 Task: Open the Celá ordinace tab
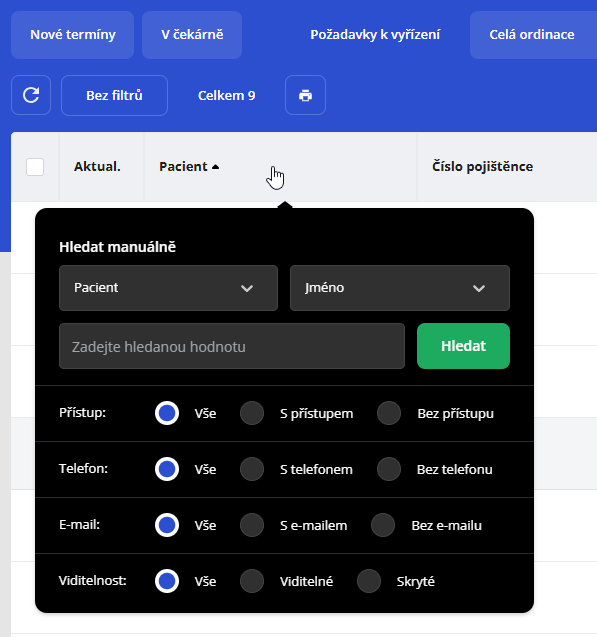click(532, 35)
